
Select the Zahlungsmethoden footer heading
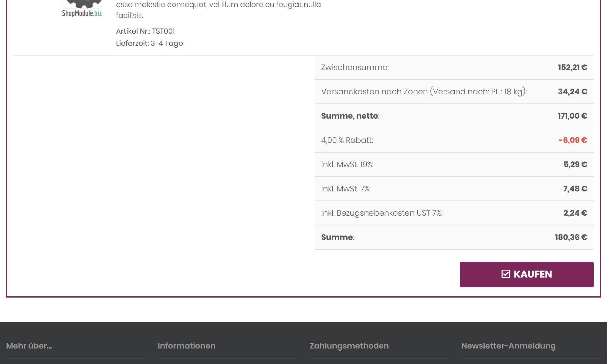(x=349, y=346)
